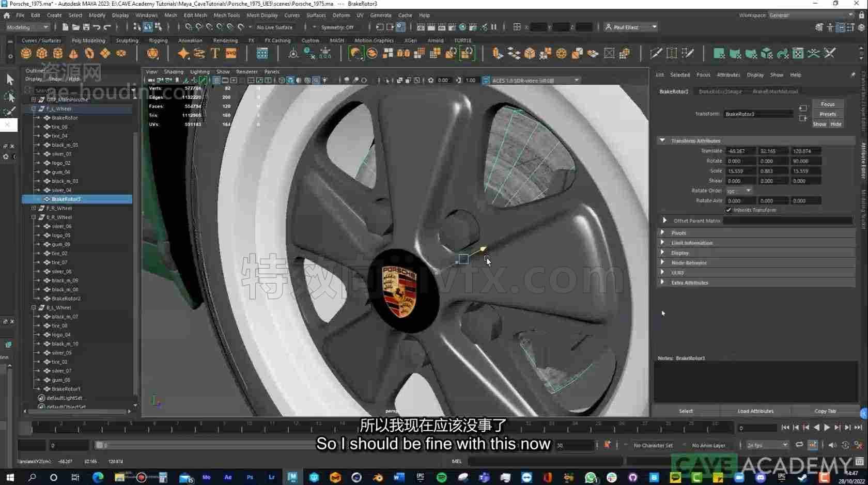Create a polygon cone from the shelf

tap(73, 53)
